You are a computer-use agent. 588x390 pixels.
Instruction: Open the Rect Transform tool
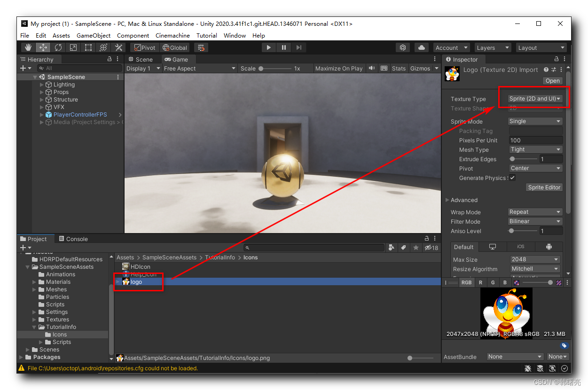(88, 47)
